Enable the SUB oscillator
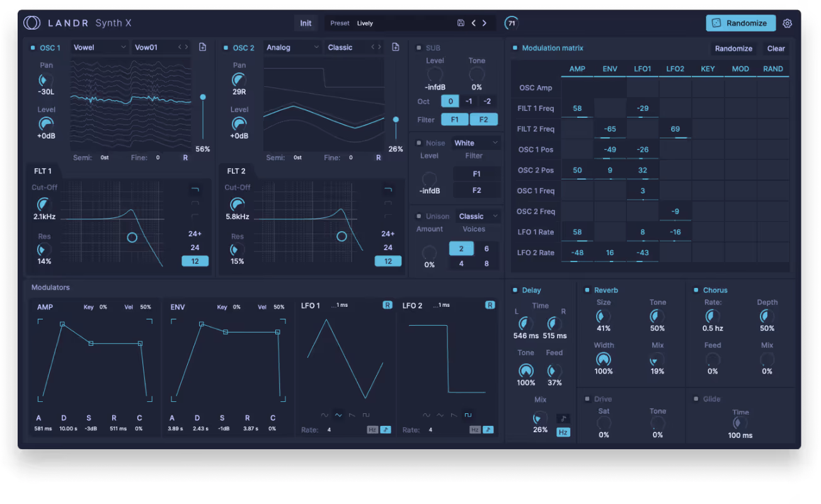Image resolution: width=821 pixels, height=504 pixels. 419,48
